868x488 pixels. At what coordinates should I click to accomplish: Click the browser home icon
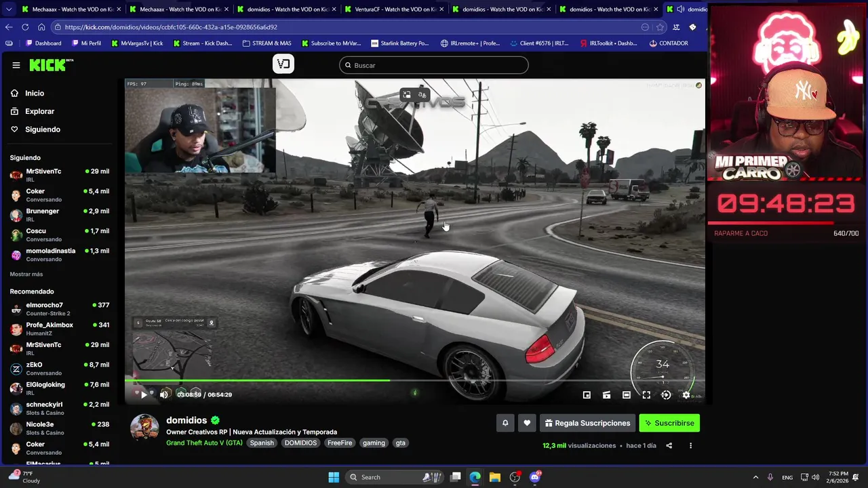(x=41, y=27)
